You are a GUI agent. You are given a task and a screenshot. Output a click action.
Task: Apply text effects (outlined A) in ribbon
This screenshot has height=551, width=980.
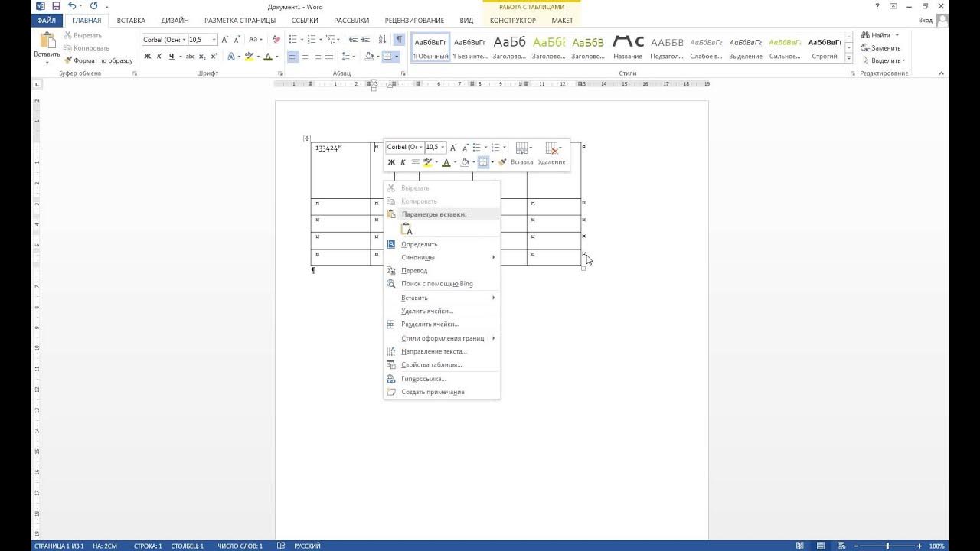coord(232,57)
